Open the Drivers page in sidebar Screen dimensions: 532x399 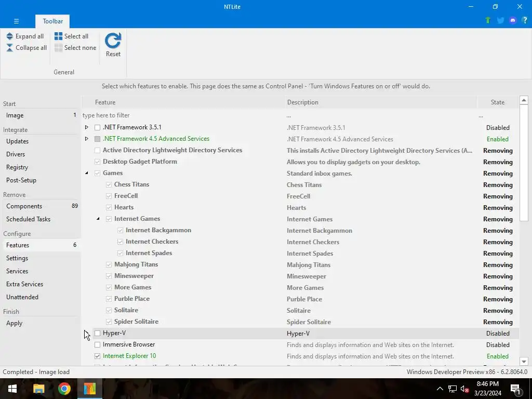41,154
